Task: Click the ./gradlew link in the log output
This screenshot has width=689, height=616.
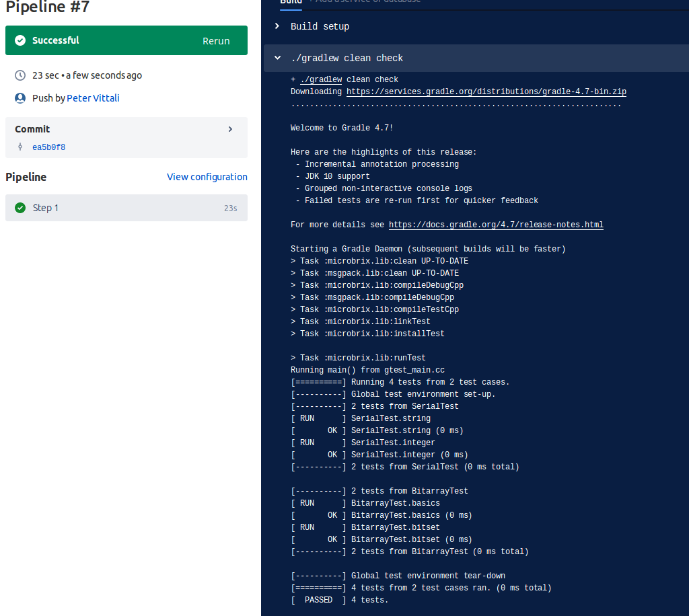Action: tap(321, 79)
